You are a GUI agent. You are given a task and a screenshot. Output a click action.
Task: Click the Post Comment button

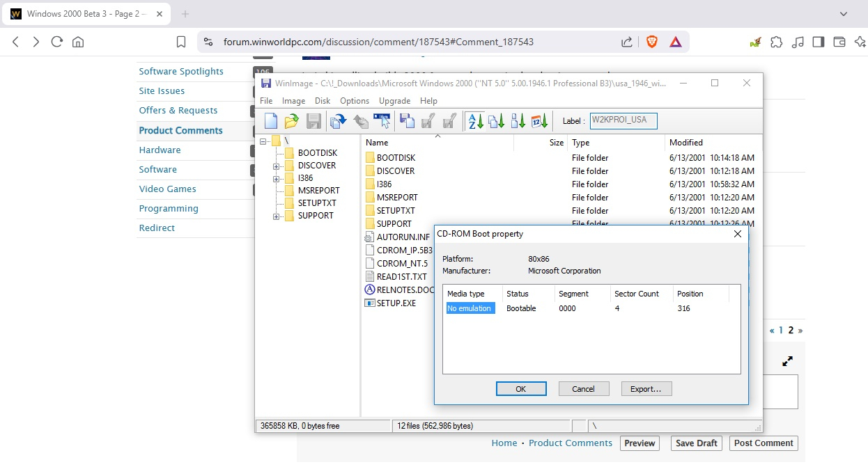(764, 443)
